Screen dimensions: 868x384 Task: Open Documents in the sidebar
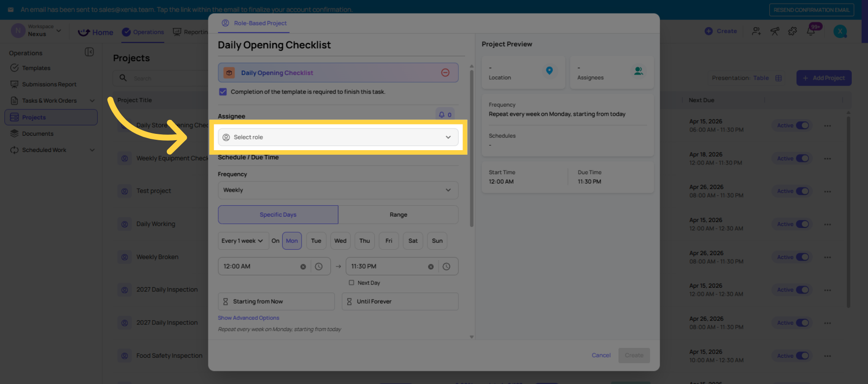(38, 133)
